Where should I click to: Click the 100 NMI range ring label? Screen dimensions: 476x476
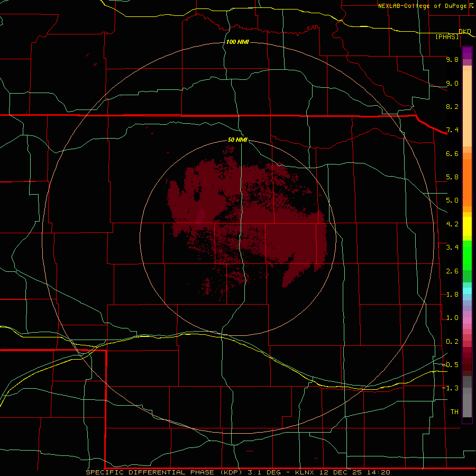pyautogui.click(x=237, y=42)
